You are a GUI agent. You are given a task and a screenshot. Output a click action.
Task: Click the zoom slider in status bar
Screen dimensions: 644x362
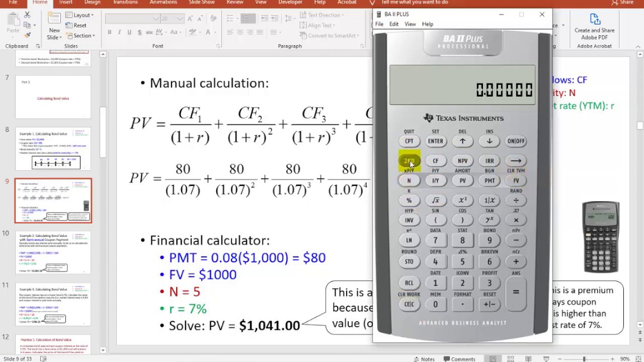tap(584, 359)
